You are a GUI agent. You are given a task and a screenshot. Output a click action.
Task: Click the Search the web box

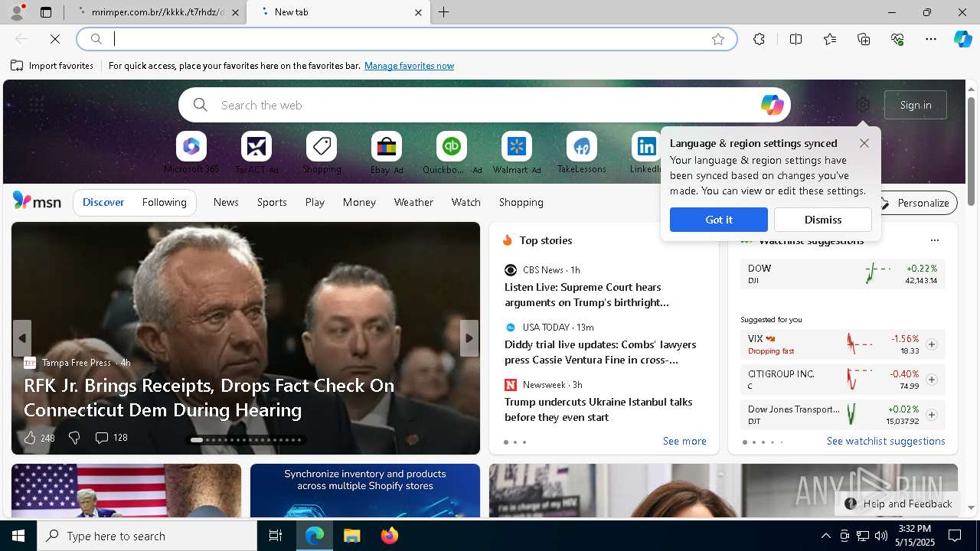484,105
